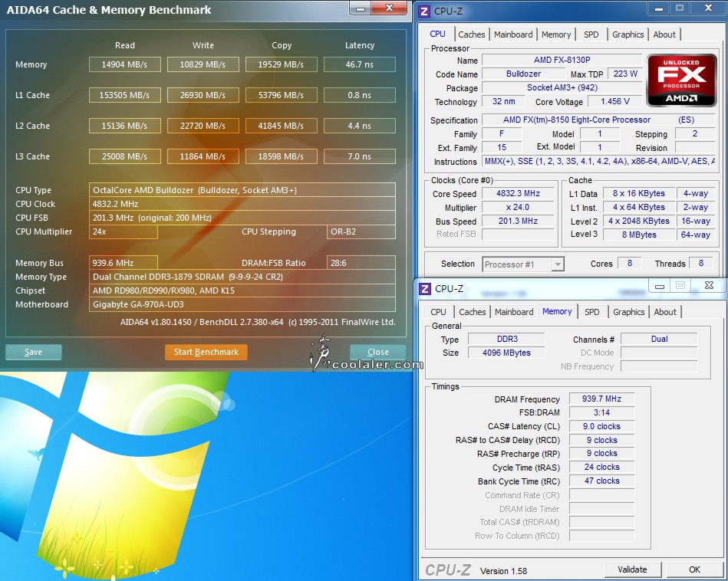Image resolution: width=728 pixels, height=581 pixels.
Task: Click the Memory Write value 10829 MB/s
Action: pyautogui.click(x=203, y=64)
